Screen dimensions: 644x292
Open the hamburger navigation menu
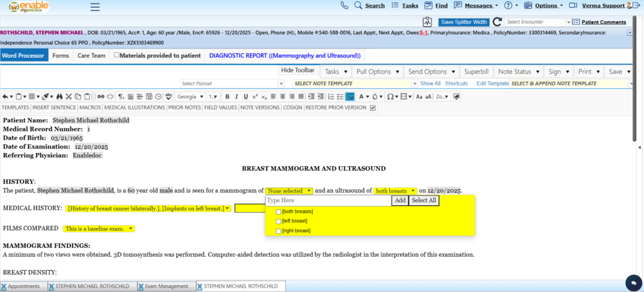click(x=95, y=7)
